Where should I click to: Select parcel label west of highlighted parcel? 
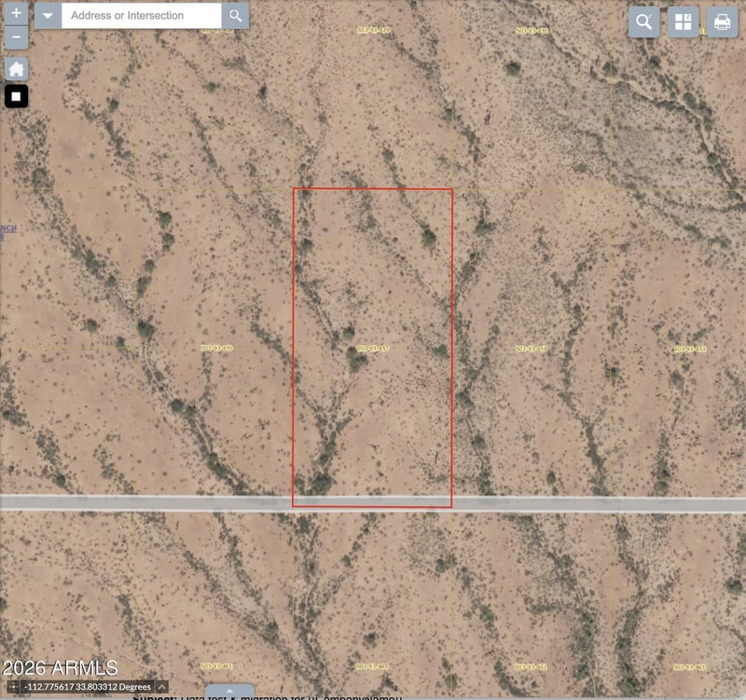coord(217,348)
